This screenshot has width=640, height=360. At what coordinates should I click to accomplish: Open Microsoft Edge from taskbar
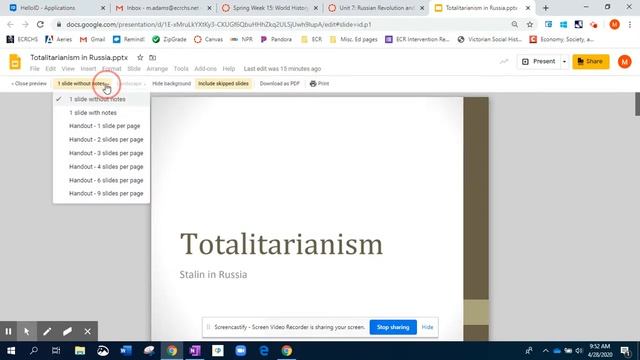point(264,351)
